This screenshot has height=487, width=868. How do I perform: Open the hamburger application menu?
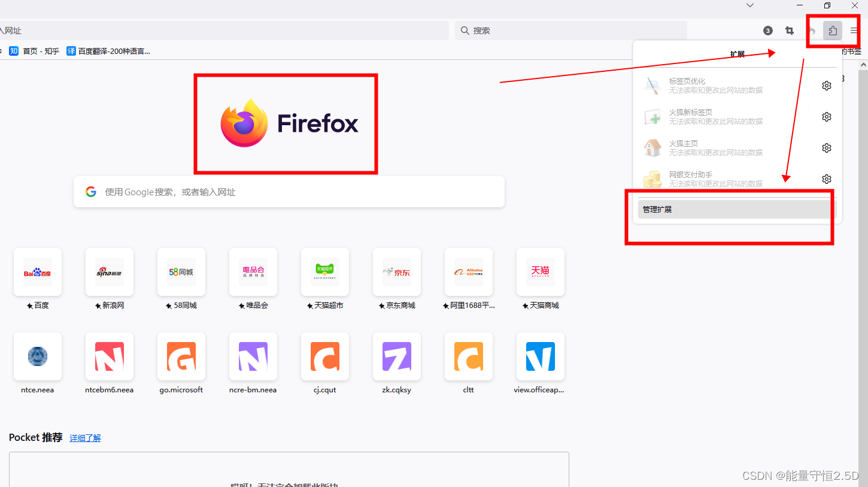tap(854, 31)
